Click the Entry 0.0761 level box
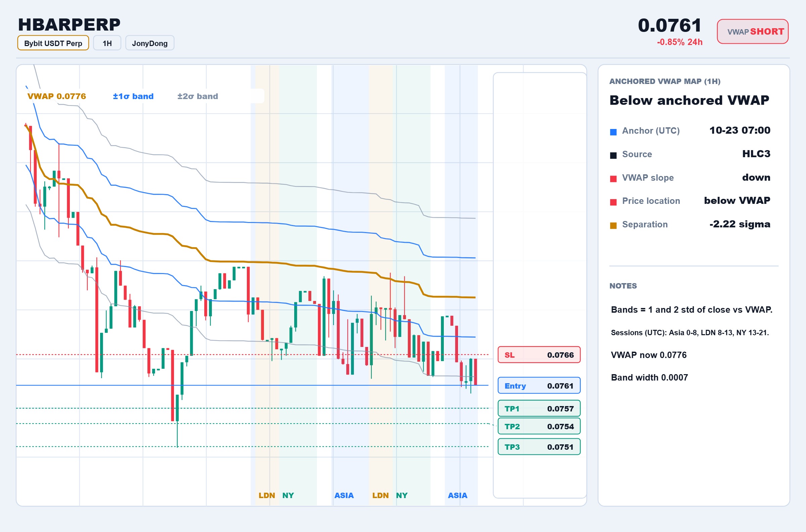Viewport: 806px width, 532px height. 539,386
